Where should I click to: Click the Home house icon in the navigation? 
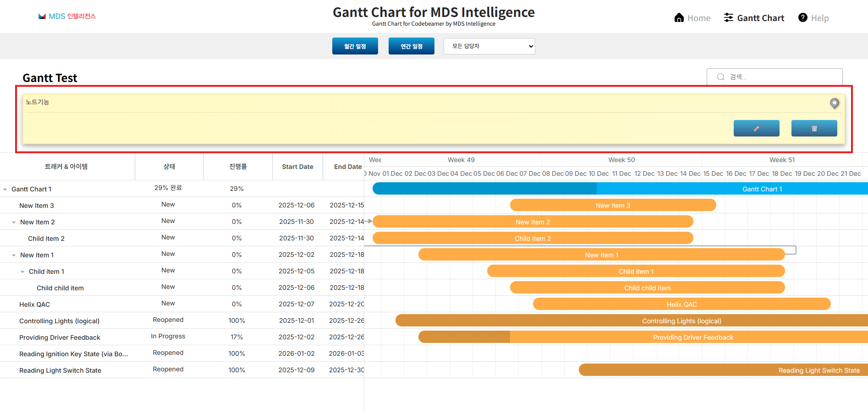(x=679, y=17)
